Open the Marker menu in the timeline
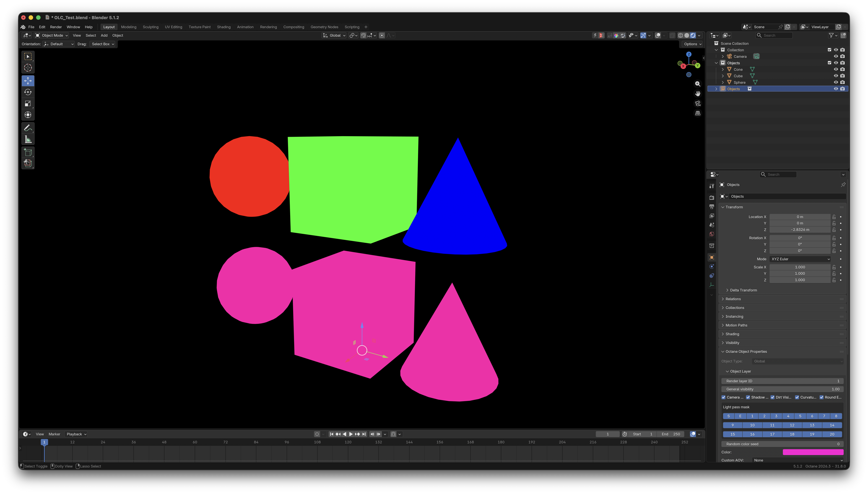 pyautogui.click(x=54, y=434)
